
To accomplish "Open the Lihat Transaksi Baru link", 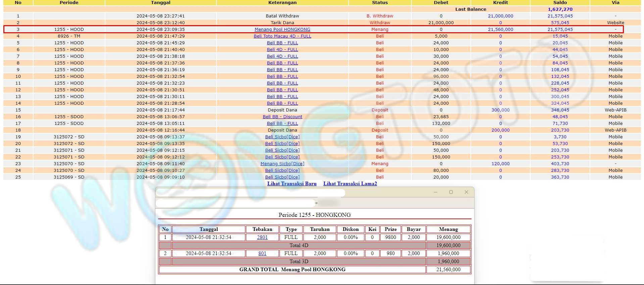I will click(x=292, y=184).
